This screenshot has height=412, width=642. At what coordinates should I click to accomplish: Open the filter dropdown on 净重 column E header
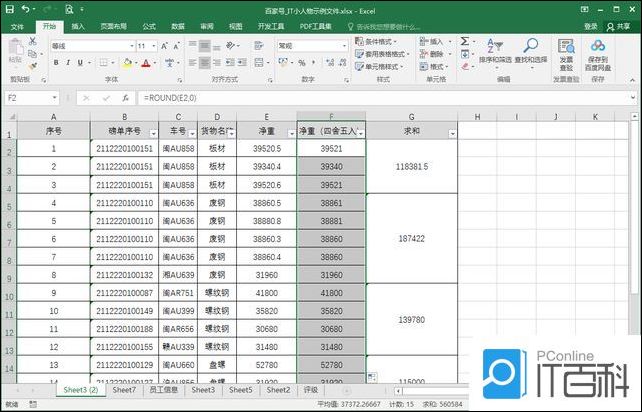pos(292,133)
